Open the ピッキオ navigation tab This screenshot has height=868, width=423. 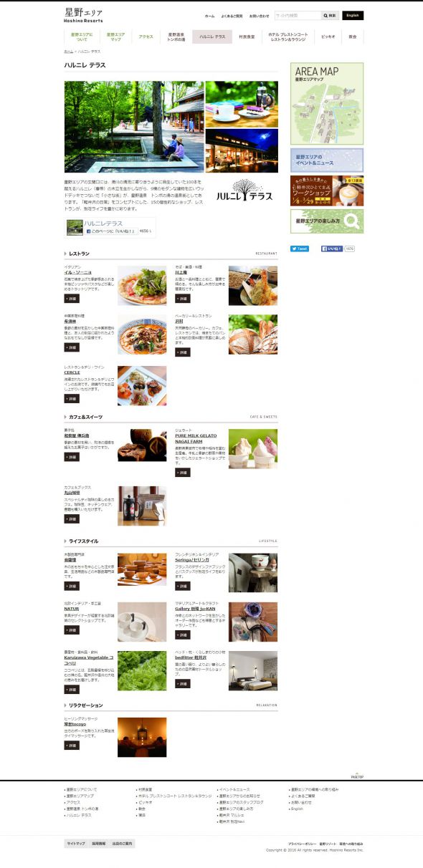[328, 37]
